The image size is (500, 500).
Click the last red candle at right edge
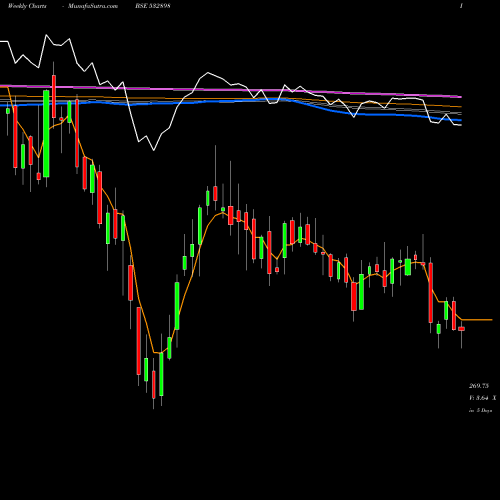[461, 329]
